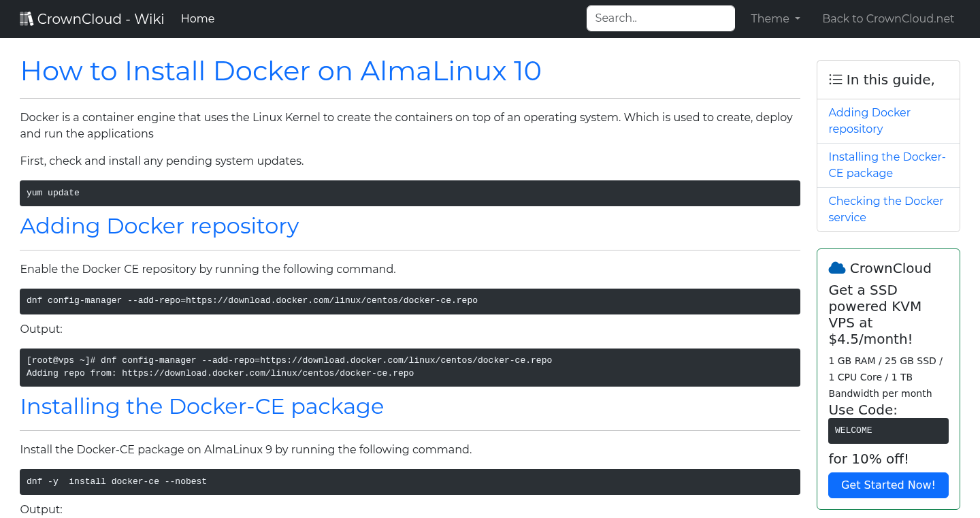Click inside the Search input box
Viewport: 980px width, 518px height.
tap(660, 18)
